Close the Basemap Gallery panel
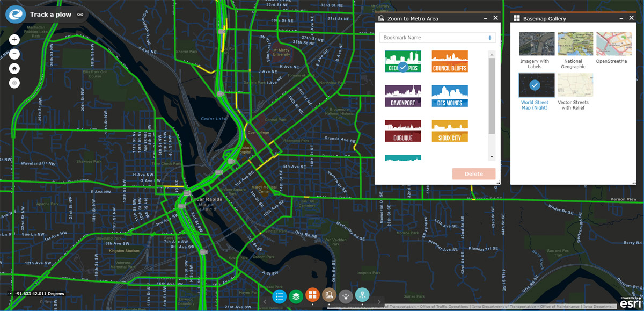The height and width of the screenshot is (311, 644). 632,18
